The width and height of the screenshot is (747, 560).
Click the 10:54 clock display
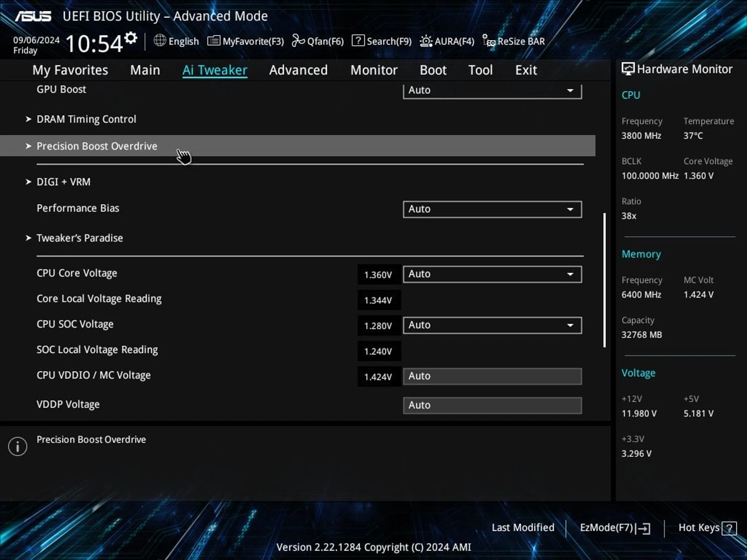(94, 44)
